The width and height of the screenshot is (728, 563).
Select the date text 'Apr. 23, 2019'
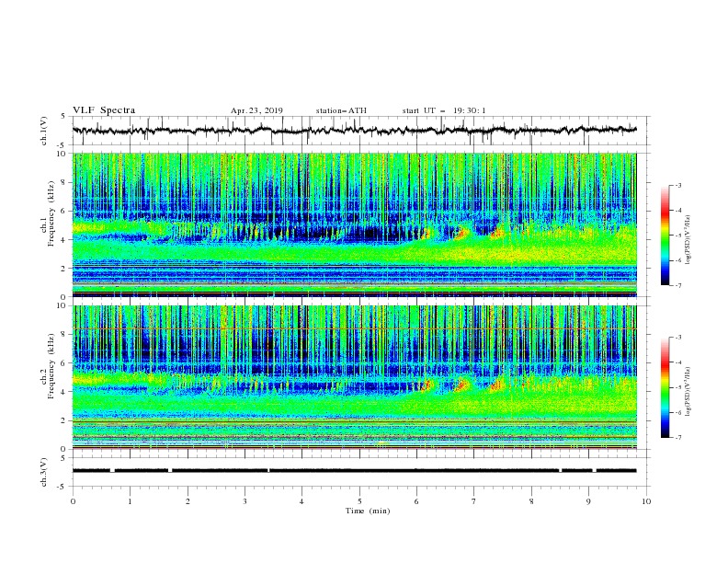[256, 110]
